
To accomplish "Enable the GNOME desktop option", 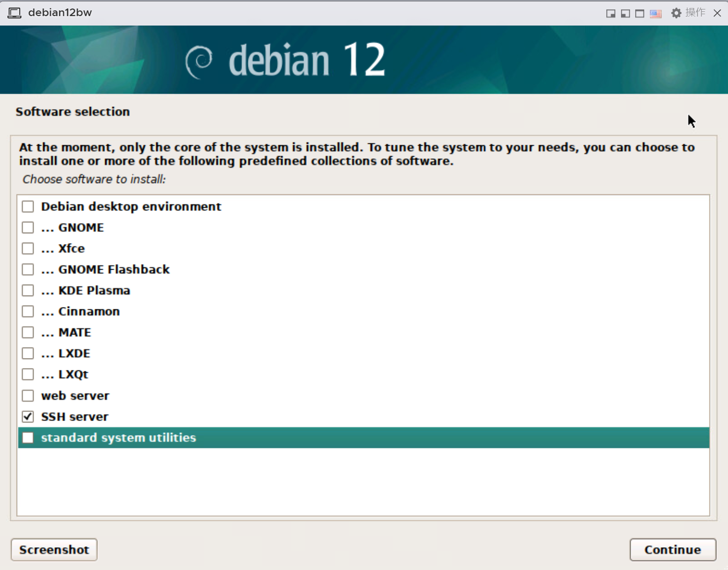I will click(28, 228).
